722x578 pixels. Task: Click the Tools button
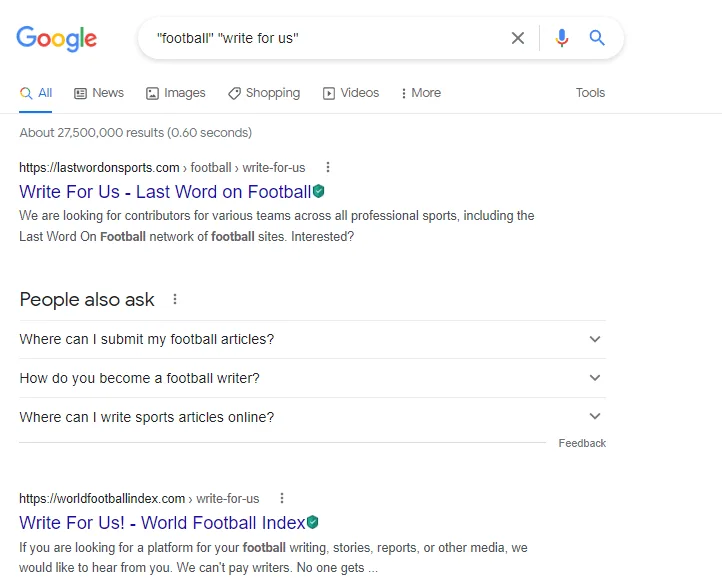[x=590, y=93]
